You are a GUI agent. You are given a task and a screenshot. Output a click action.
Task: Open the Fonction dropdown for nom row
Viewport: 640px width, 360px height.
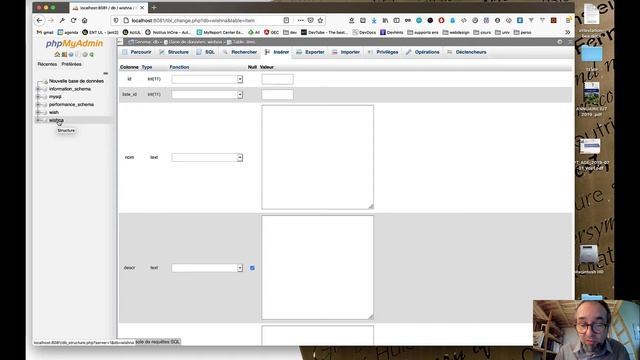tap(207, 157)
